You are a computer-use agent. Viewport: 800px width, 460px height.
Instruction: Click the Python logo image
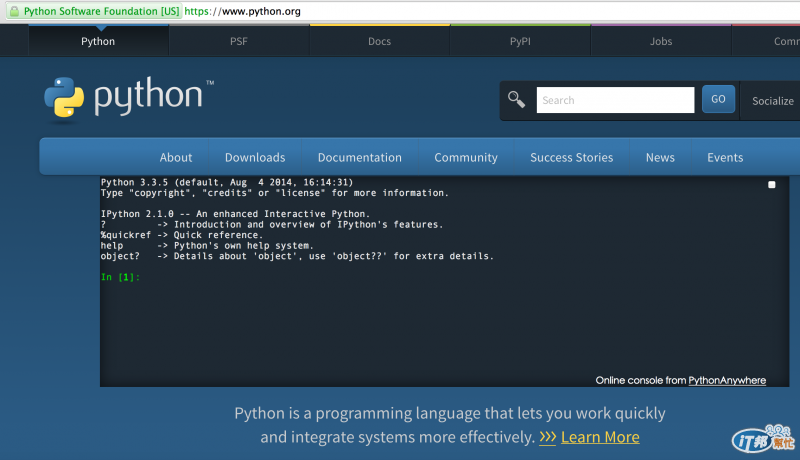click(x=129, y=98)
